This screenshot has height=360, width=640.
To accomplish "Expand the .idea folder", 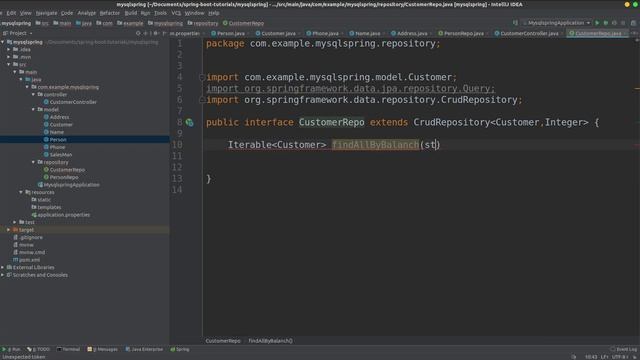I will click(x=9, y=49).
